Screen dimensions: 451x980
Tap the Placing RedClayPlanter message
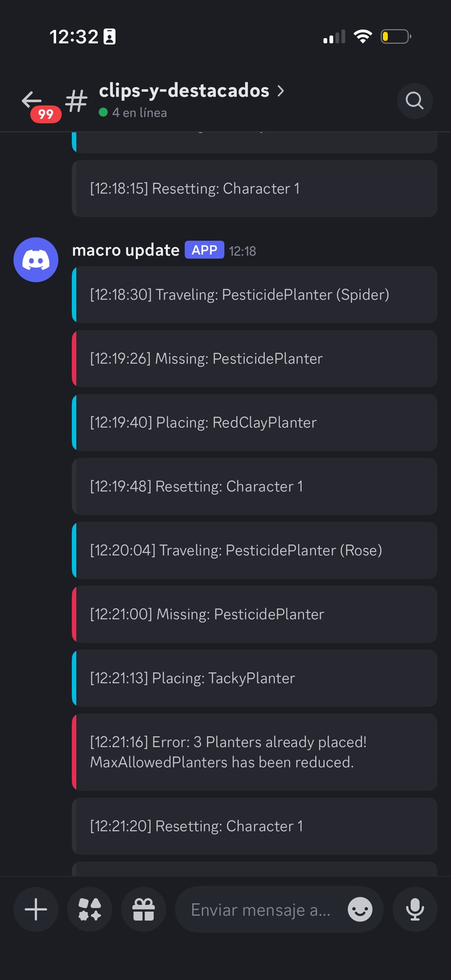[254, 423]
